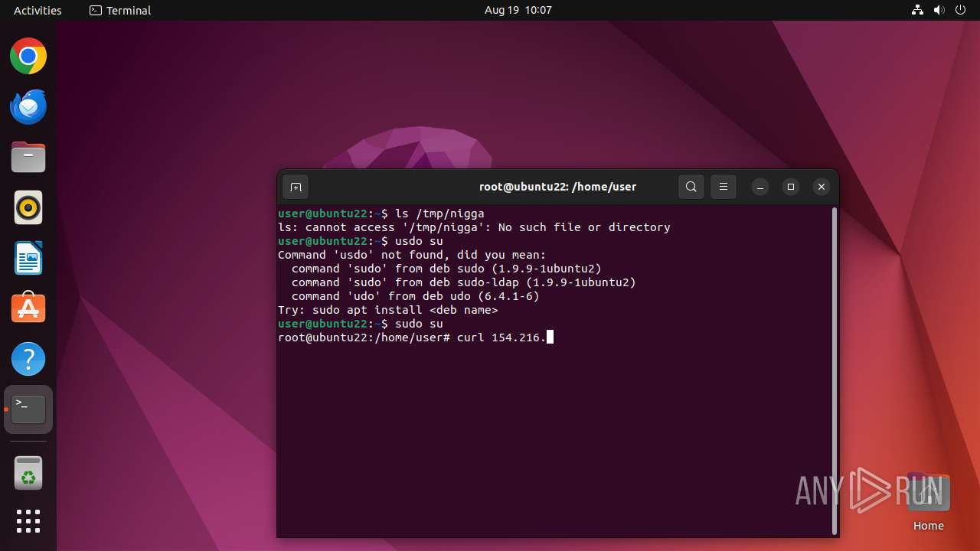
Task: Maximize the terminal window
Action: pyautogui.click(x=791, y=187)
